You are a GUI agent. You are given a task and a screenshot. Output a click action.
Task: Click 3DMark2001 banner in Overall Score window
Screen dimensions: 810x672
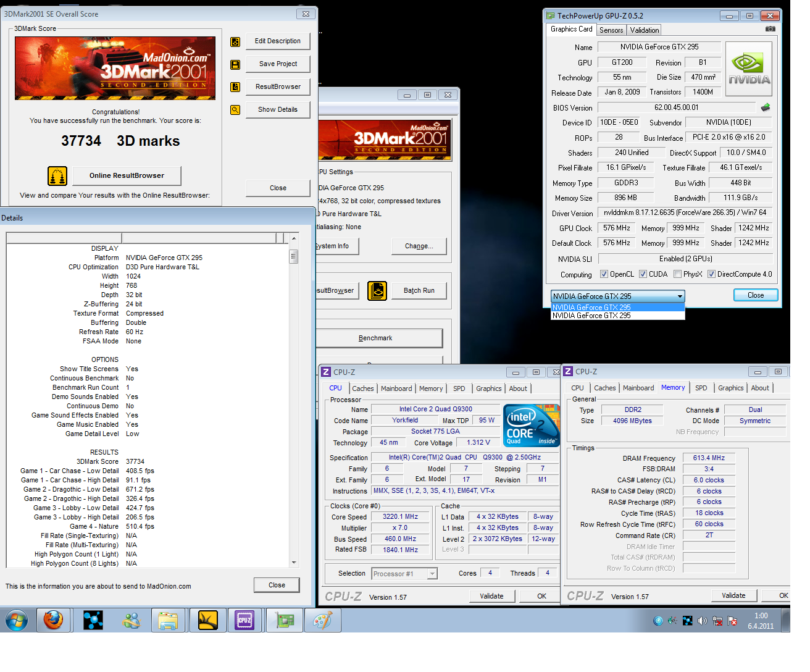(x=115, y=68)
